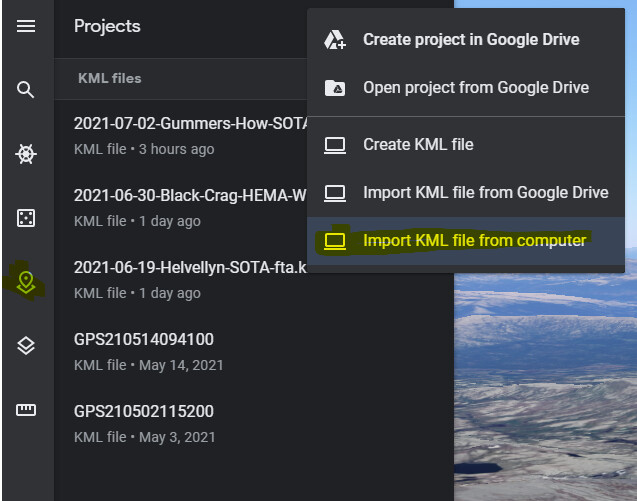
Task: Choose Import KML file from computer
Action: point(474,241)
